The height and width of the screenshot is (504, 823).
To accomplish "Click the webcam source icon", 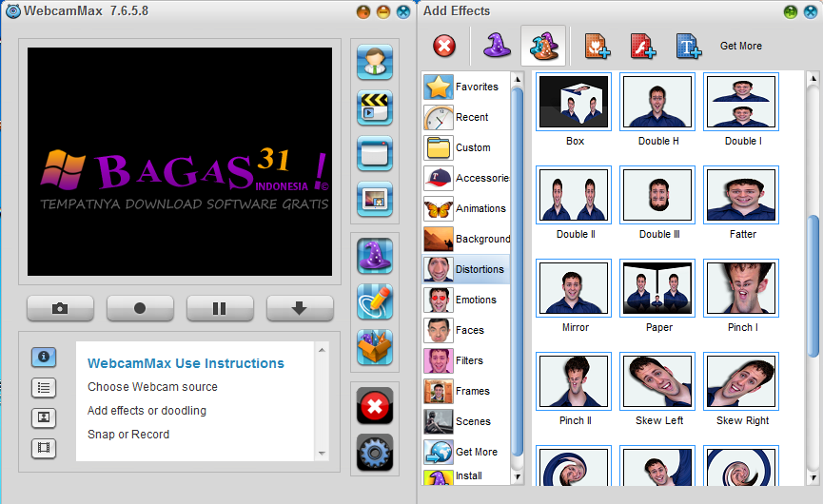I will click(x=375, y=62).
